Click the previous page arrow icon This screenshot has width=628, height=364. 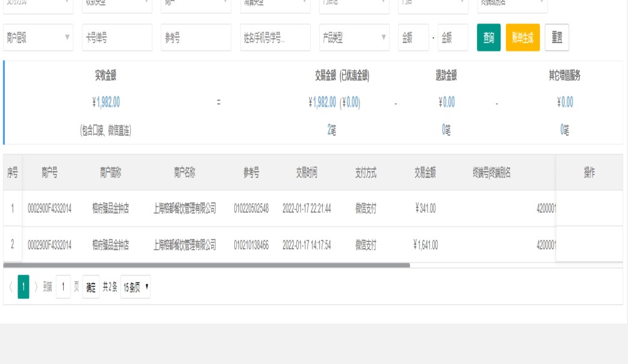point(10,288)
